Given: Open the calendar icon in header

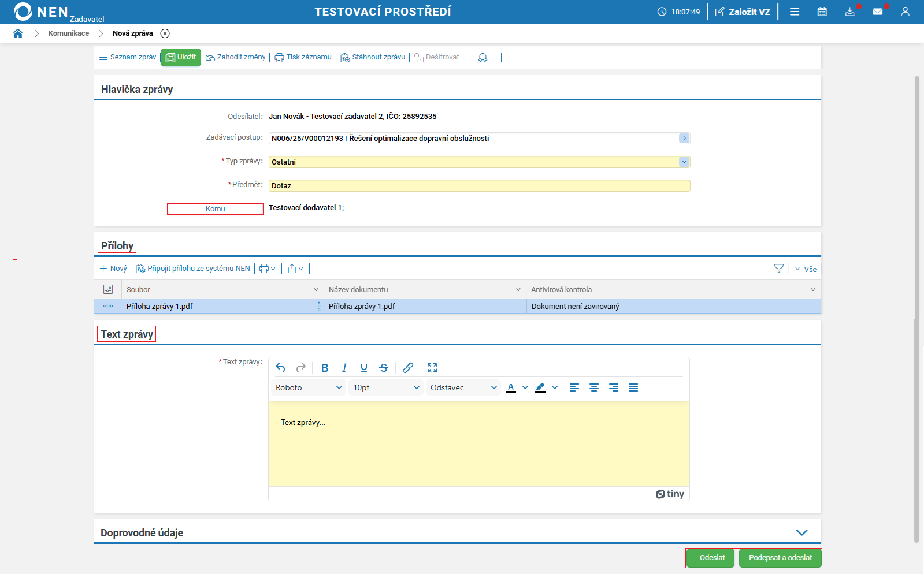Looking at the screenshot, I should coord(822,12).
